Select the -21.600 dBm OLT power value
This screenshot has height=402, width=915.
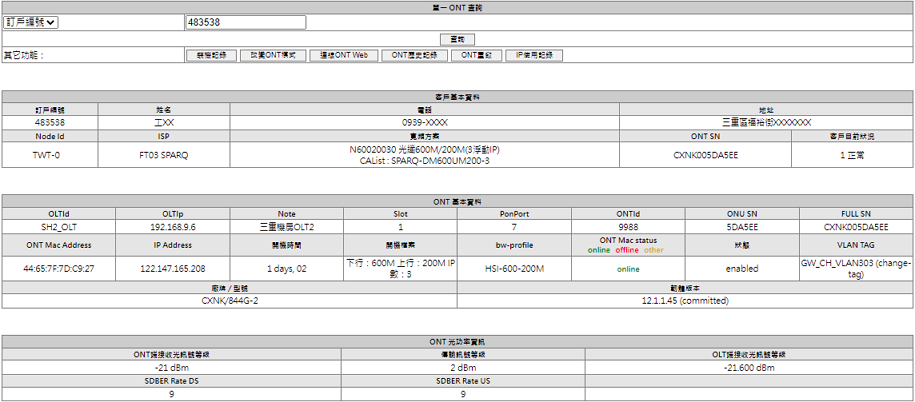point(749,367)
